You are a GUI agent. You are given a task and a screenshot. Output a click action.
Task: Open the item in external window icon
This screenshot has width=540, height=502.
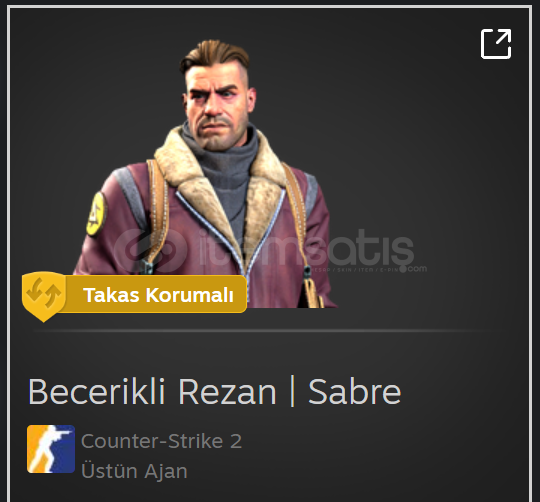pyautogui.click(x=496, y=44)
